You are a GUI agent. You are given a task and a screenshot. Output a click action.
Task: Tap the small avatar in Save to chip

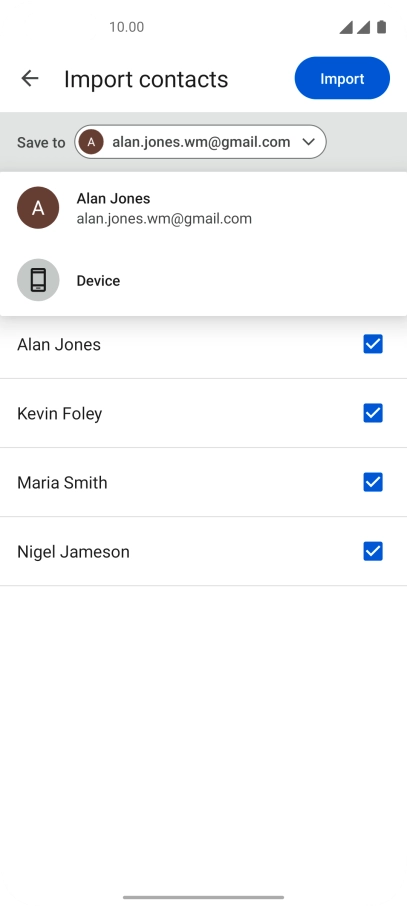pyautogui.click(x=91, y=142)
